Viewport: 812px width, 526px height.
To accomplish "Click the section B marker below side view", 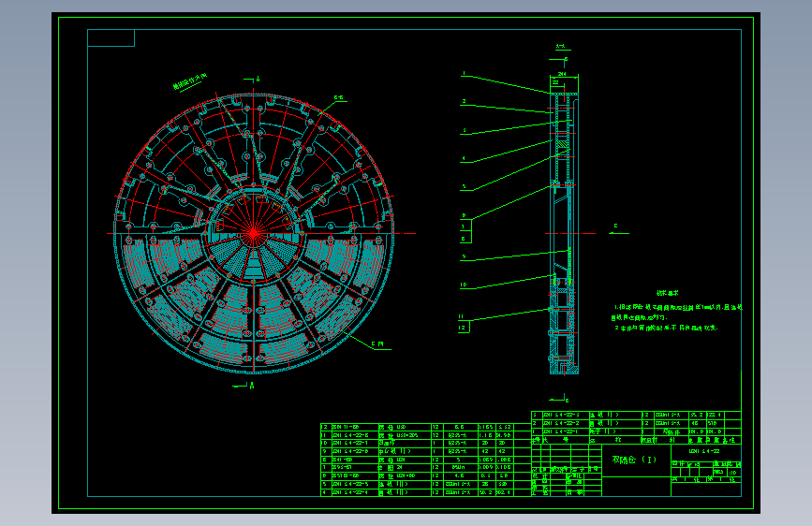I will [x=567, y=401].
